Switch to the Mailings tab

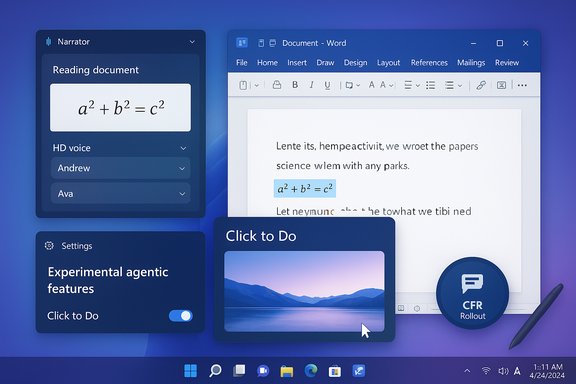coord(471,63)
